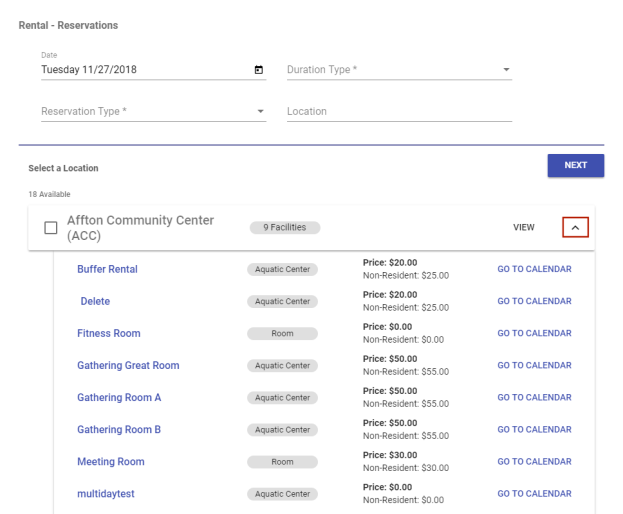Go to calendar for multidaytest

coord(534,493)
